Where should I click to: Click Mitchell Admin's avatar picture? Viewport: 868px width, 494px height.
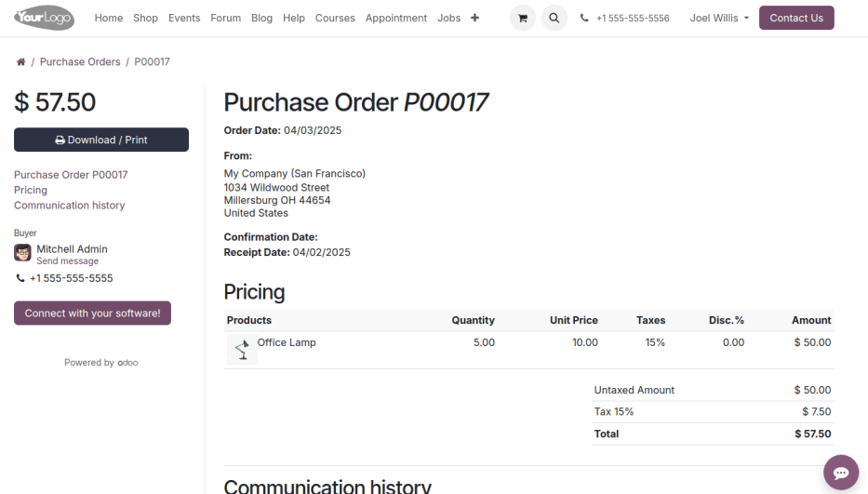tap(23, 253)
